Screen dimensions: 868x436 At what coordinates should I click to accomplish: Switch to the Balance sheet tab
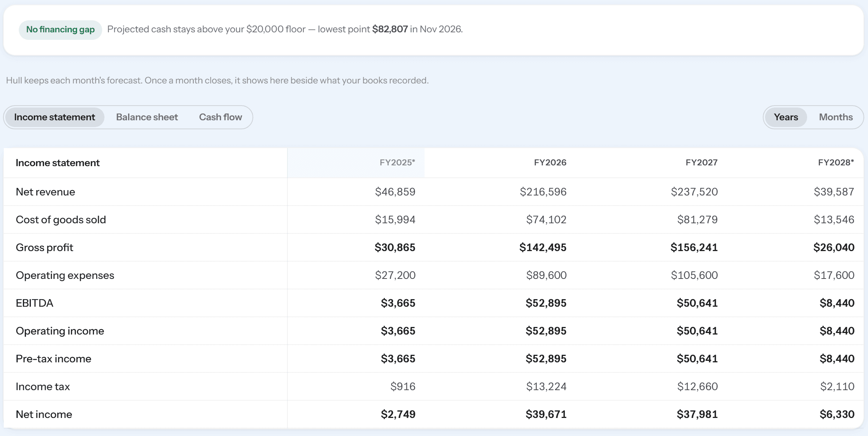[x=147, y=117]
